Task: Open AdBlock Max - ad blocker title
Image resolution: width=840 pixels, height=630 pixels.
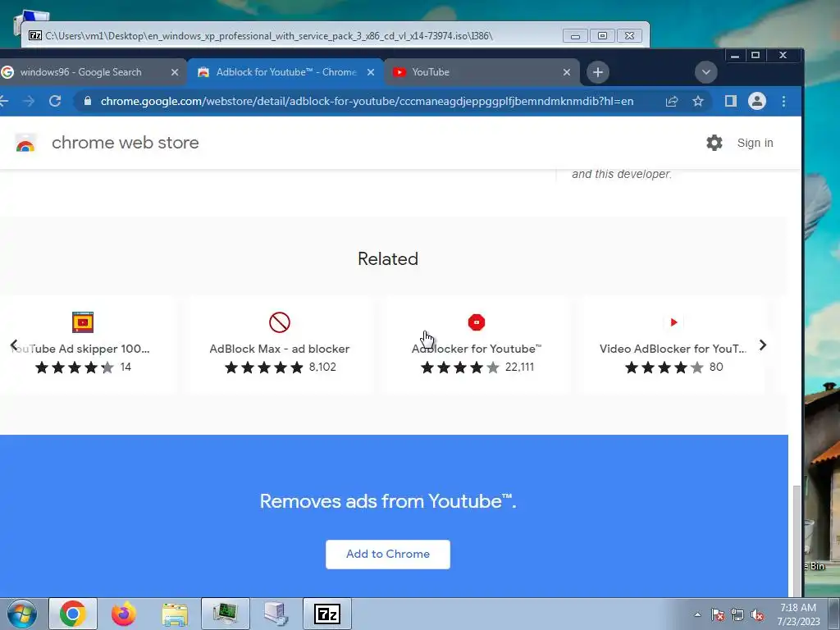Action: [280, 349]
